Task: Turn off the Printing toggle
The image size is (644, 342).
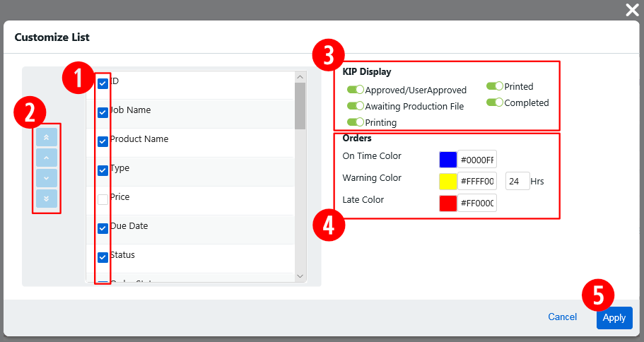Action: pyautogui.click(x=355, y=122)
